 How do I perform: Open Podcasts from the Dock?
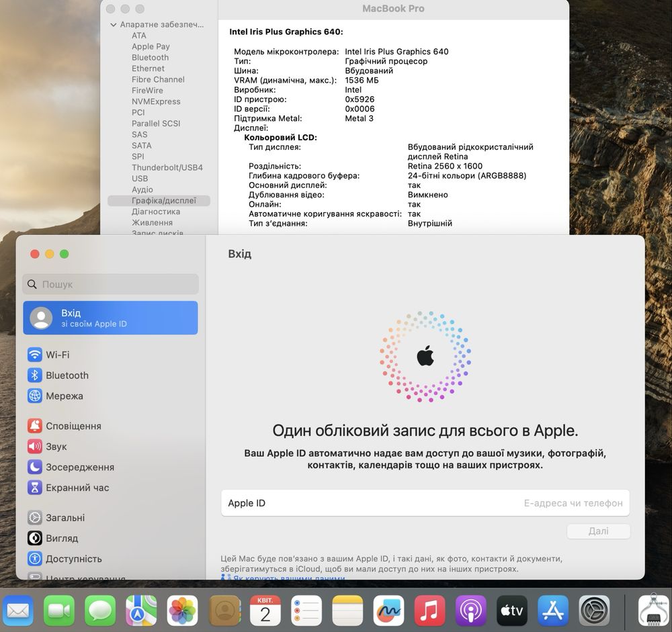[470, 610]
